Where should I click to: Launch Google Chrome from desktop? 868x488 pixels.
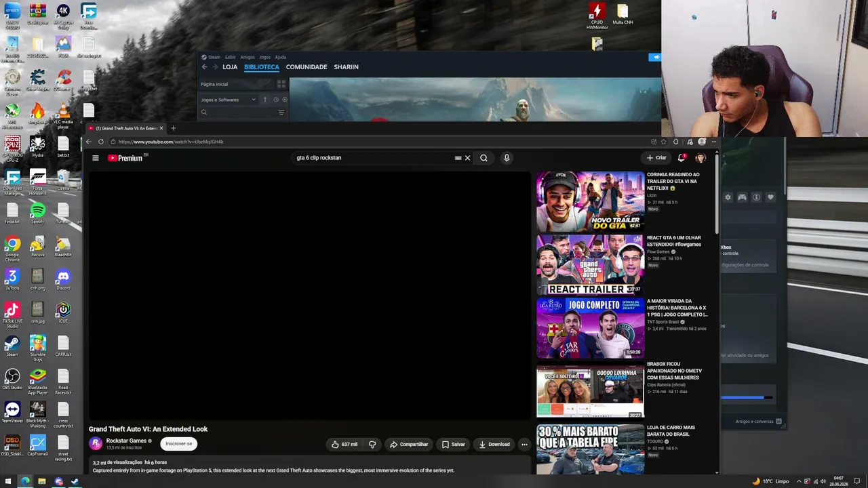[x=12, y=248]
